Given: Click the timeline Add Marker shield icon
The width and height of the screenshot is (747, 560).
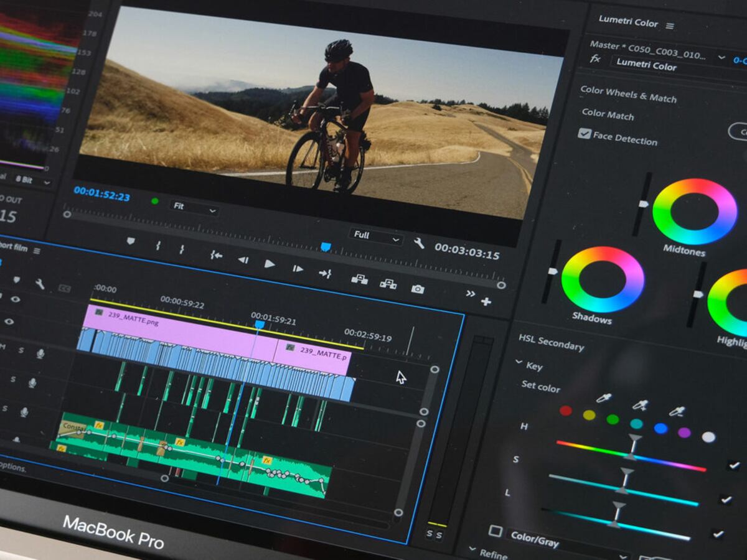Looking at the screenshot, I should click(17, 280).
